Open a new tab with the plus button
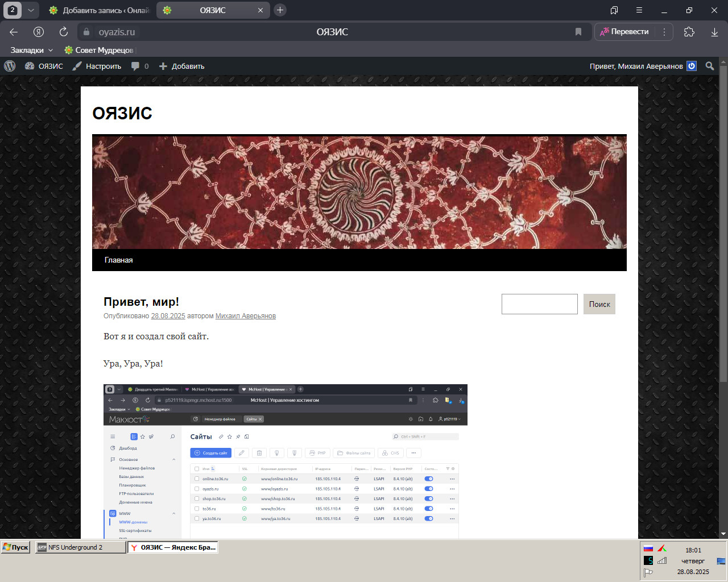The width and height of the screenshot is (728, 582). tap(280, 10)
